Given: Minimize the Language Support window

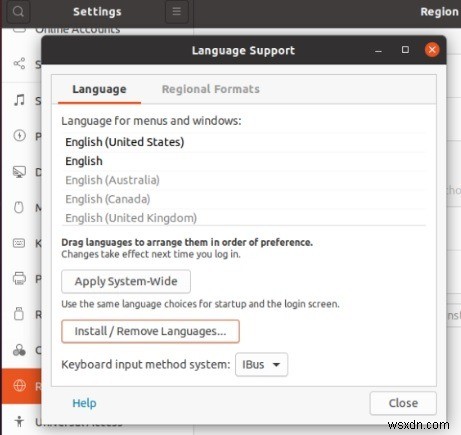Looking at the screenshot, I should [x=378, y=51].
